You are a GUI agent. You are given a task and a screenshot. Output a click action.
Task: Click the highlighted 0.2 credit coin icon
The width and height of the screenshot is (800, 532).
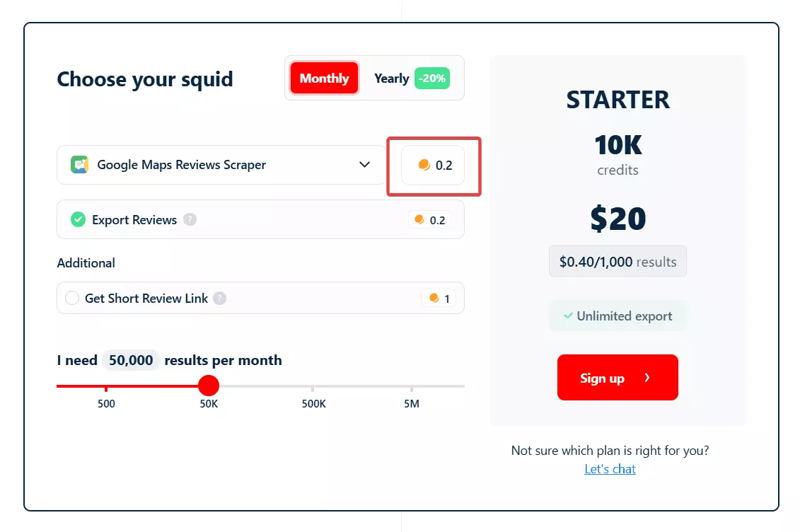pyautogui.click(x=425, y=166)
